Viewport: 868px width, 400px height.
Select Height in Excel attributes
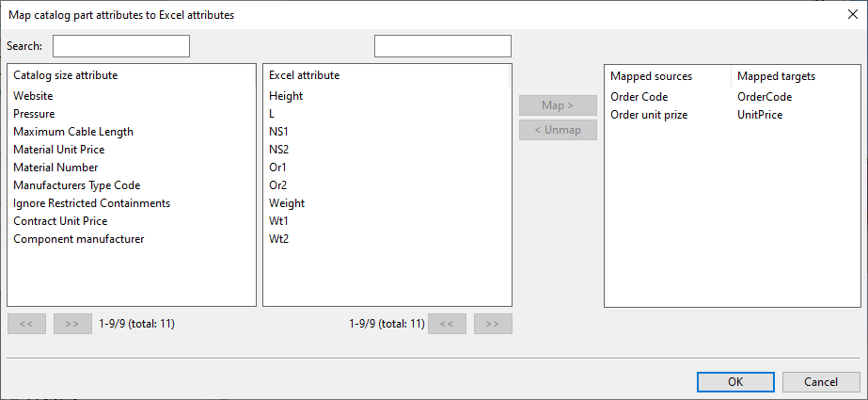click(x=286, y=96)
